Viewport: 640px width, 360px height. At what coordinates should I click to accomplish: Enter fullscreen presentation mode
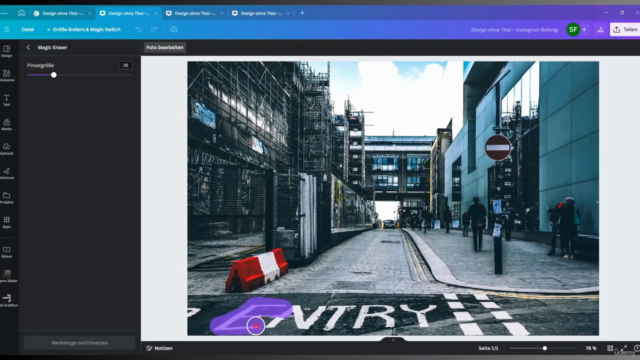point(624,348)
